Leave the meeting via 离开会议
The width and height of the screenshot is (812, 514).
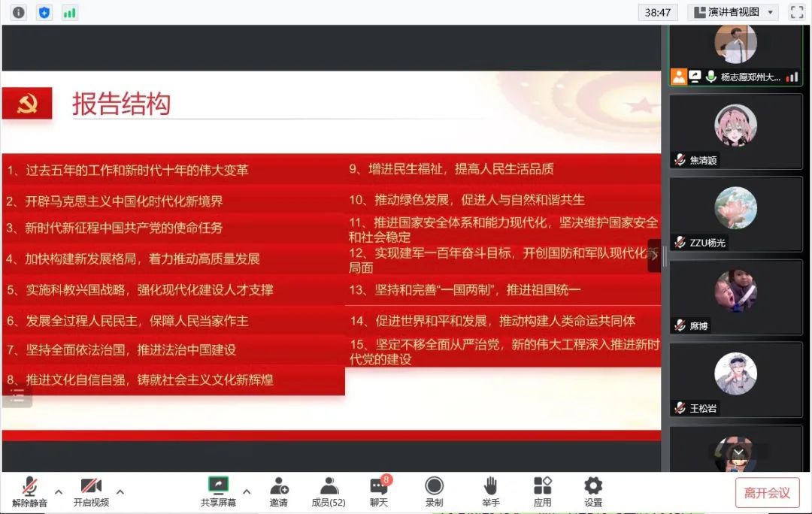click(767, 493)
